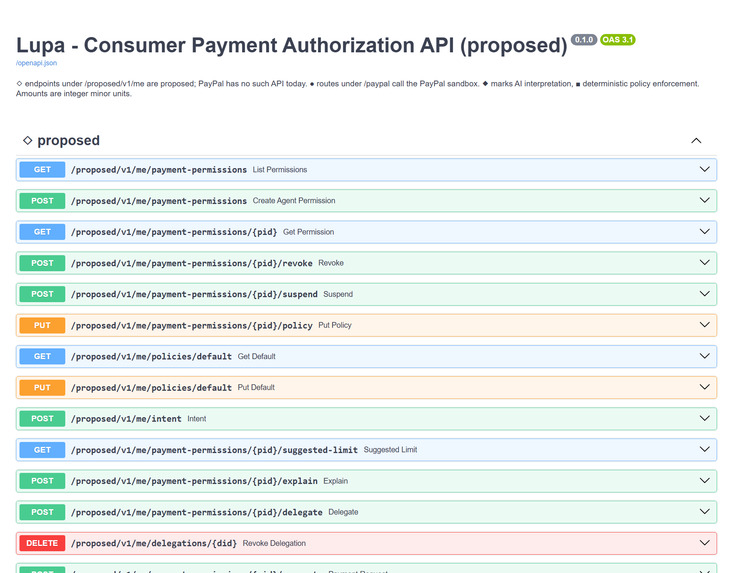The image size is (733, 573).
Task: Click DELETE badge for Revoke Delegation
Action: pyautogui.click(x=42, y=543)
